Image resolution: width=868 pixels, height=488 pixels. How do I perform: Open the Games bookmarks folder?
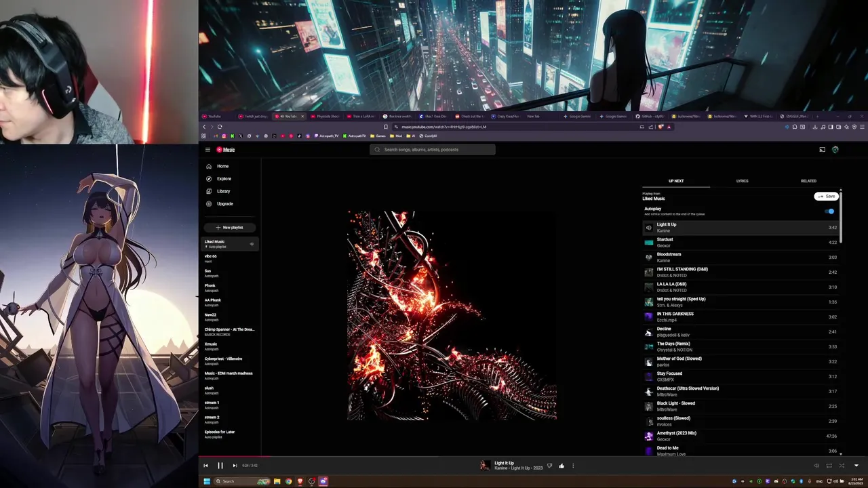click(x=378, y=136)
